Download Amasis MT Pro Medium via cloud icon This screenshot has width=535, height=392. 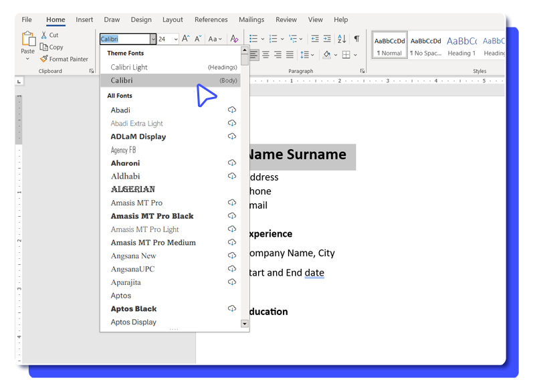[x=232, y=243]
